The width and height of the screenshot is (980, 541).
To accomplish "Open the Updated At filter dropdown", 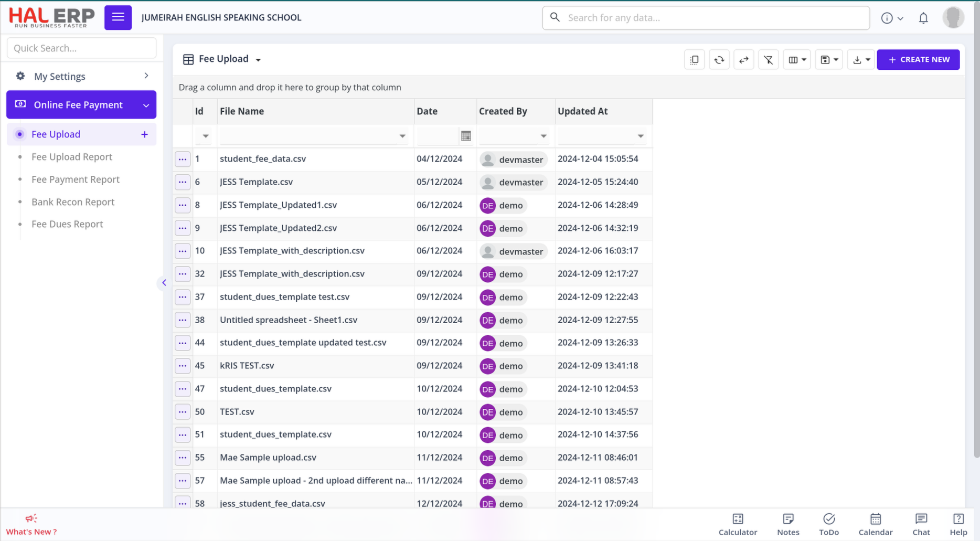I will pyautogui.click(x=641, y=136).
